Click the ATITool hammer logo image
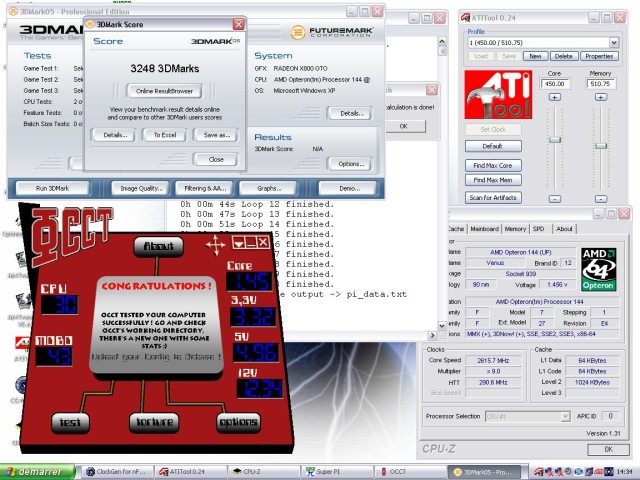Screen dimensions: 640x480 pos(498,95)
